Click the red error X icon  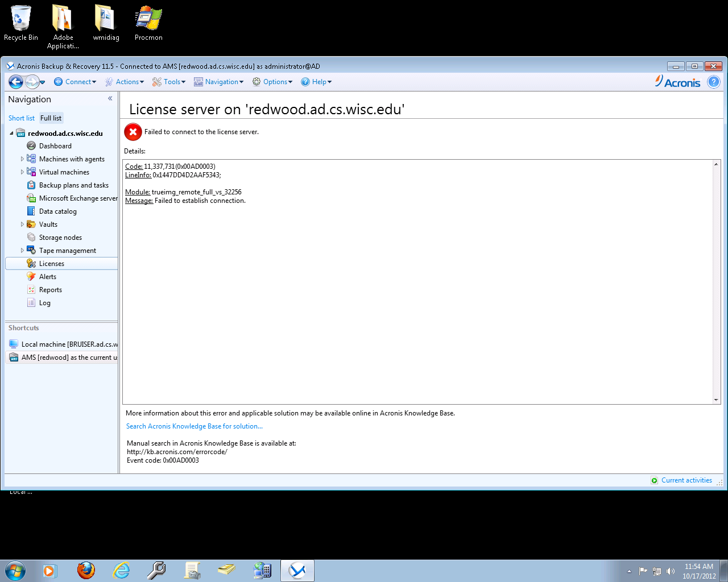[133, 132]
